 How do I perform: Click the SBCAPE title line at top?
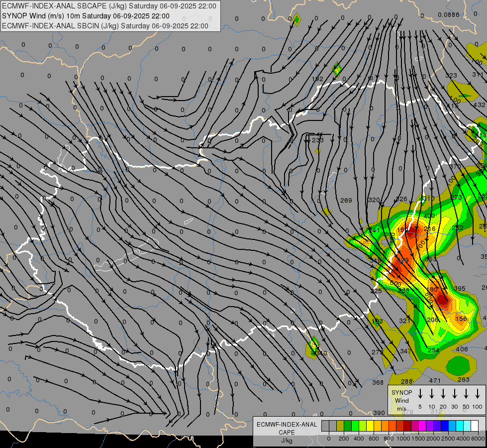point(109,6)
